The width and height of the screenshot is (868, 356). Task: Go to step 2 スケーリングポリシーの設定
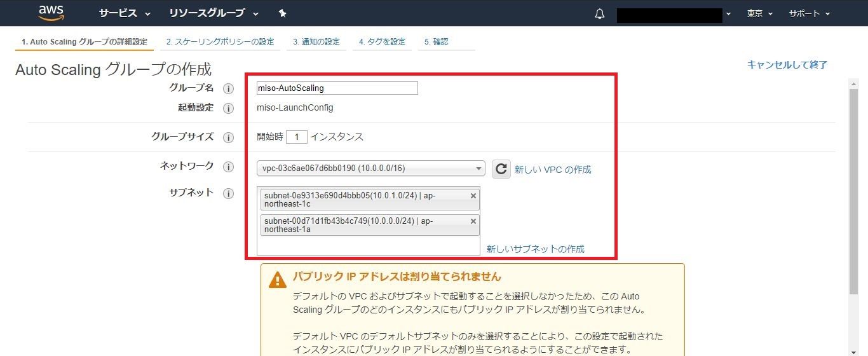coord(220,42)
